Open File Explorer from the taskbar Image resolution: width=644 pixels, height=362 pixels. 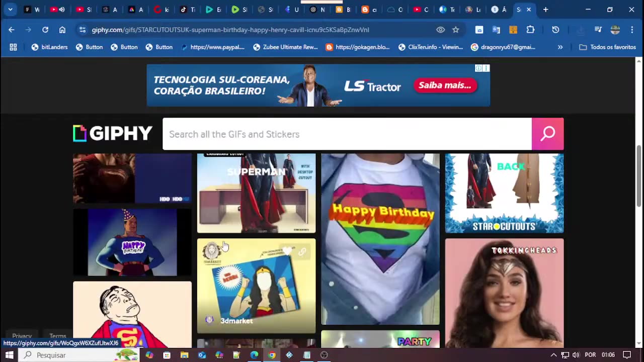pyautogui.click(x=184, y=355)
